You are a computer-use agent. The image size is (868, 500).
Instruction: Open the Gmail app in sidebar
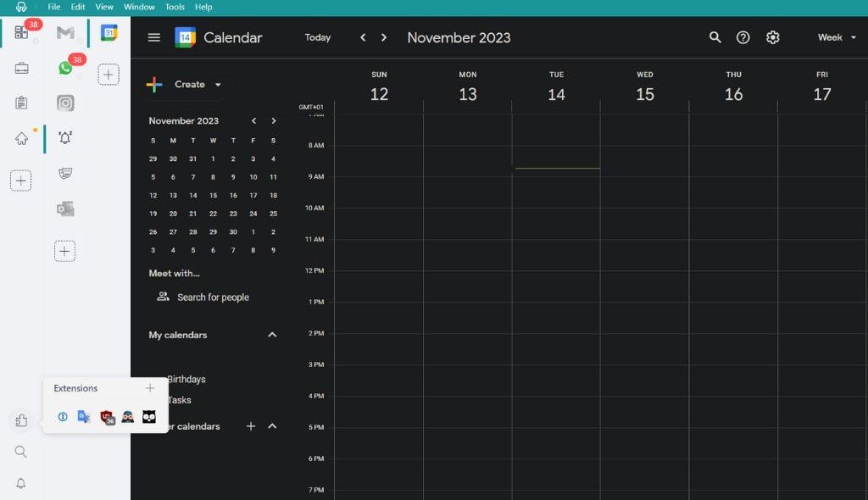click(x=65, y=33)
